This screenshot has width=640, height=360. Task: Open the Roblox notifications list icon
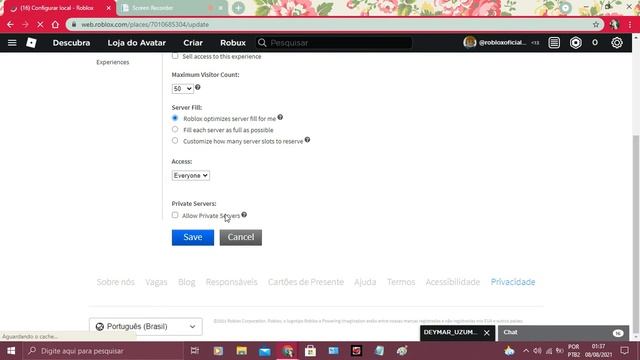(554, 42)
